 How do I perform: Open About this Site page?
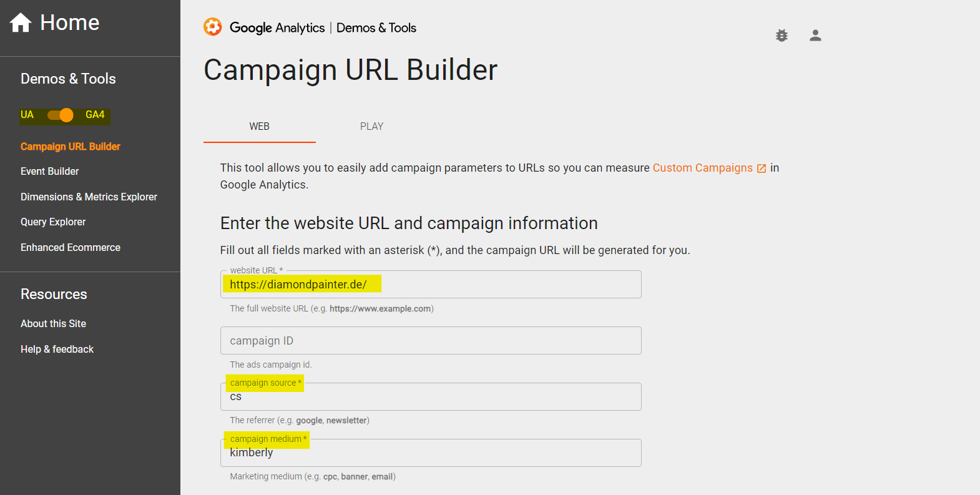point(53,323)
